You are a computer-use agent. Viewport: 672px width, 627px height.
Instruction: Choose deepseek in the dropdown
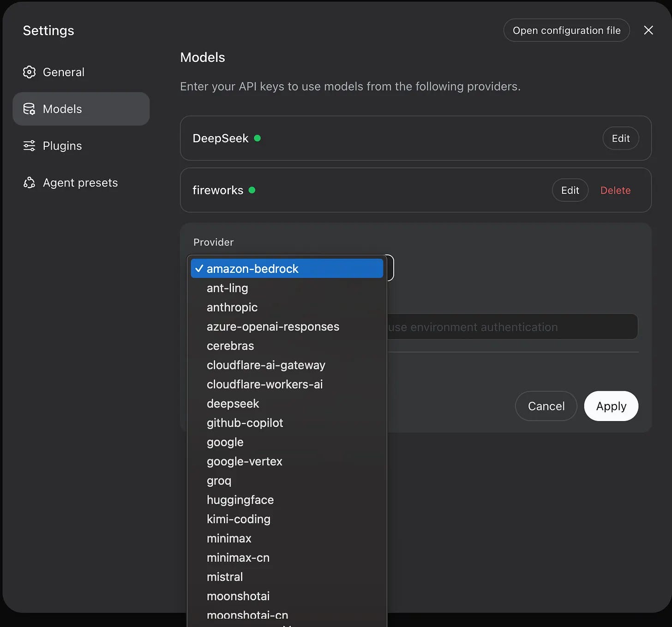(287, 404)
